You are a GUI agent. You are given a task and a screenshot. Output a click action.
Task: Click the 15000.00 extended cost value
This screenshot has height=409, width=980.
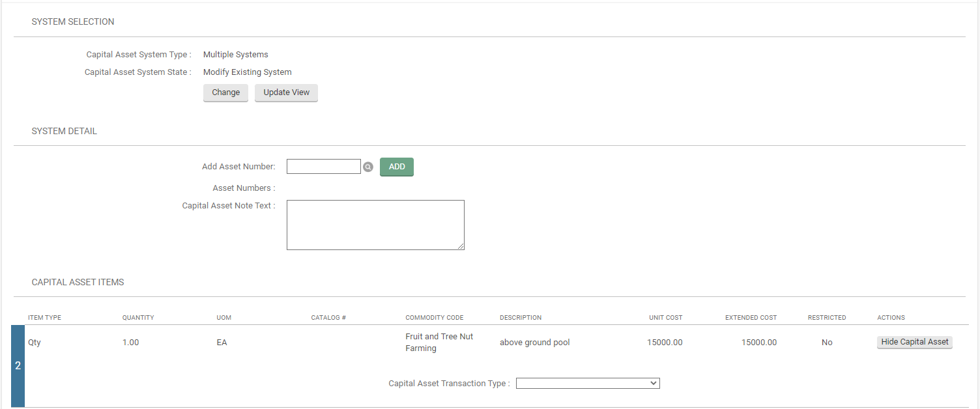[x=758, y=343]
